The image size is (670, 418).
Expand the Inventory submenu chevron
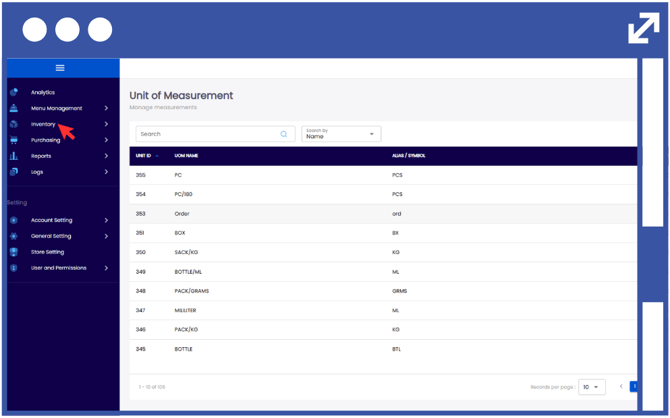click(106, 124)
